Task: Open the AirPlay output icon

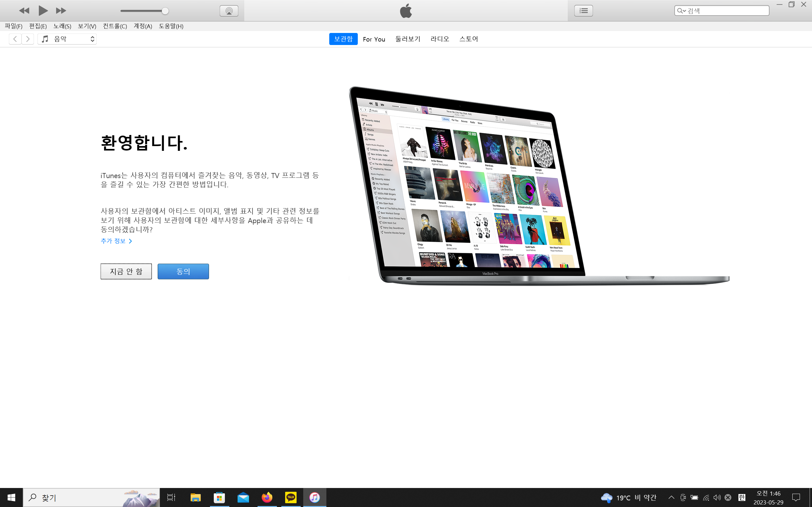Action: pos(229,11)
